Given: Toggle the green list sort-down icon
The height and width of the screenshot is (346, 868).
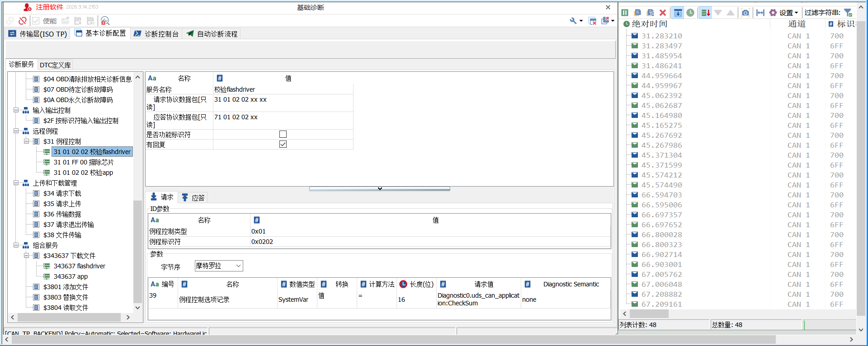Looking at the screenshot, I should coord(705,13).
